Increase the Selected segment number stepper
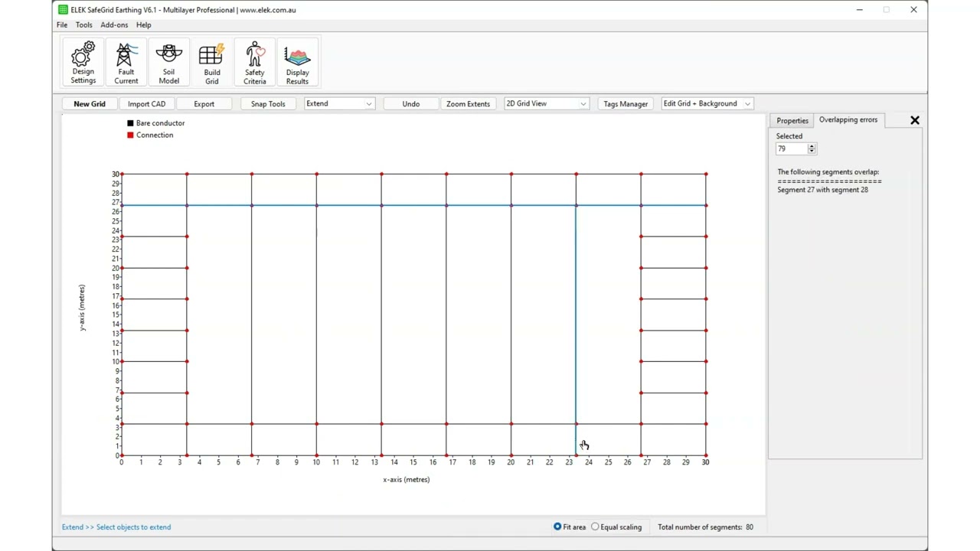 point(812,146)
